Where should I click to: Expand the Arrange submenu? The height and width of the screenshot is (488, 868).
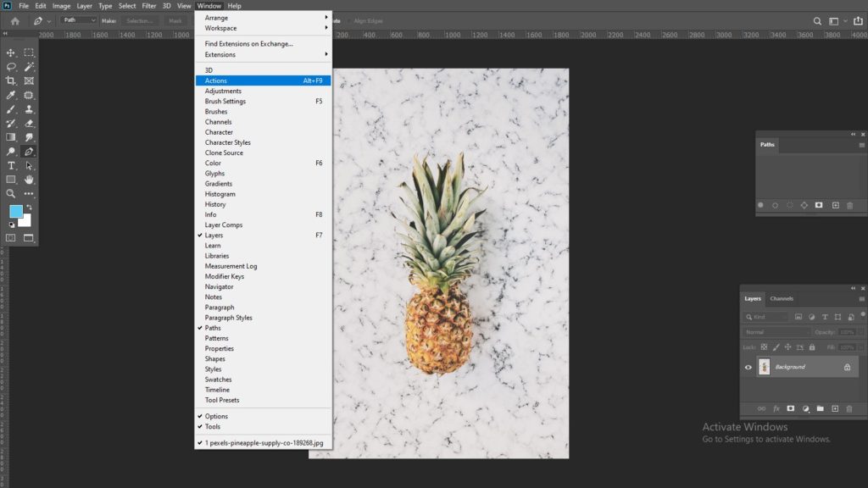[263, 18]
